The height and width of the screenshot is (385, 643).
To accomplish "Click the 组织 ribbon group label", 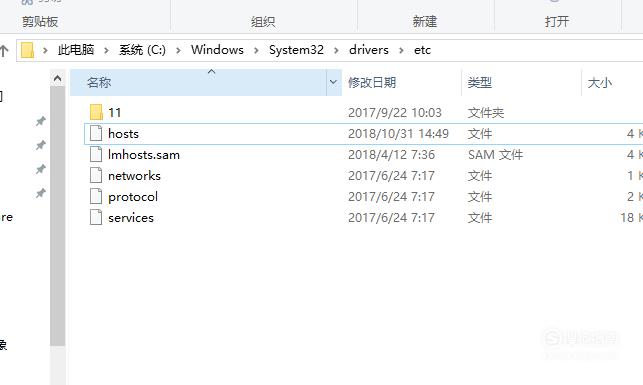I will coord(263,21).
